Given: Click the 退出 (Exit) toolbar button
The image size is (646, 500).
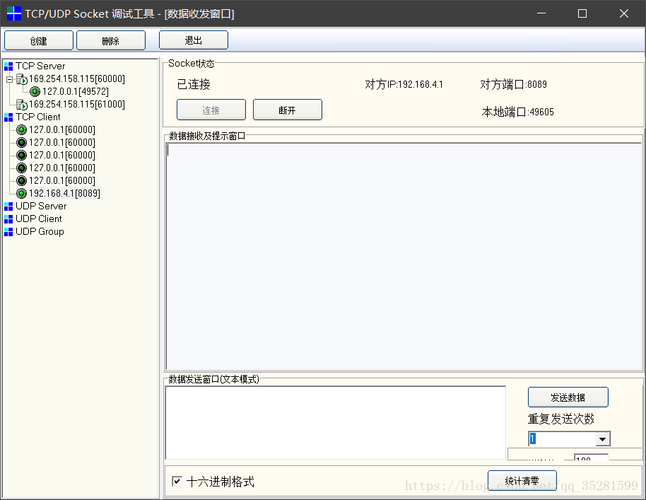Looking at the screenshot, I should [x=193, y=40].
